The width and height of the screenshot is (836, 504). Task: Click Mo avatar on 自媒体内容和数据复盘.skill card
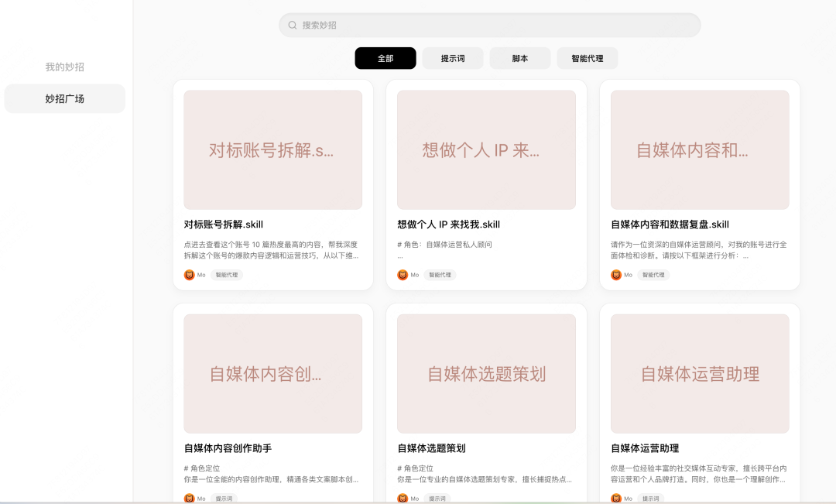coord(616,275)
